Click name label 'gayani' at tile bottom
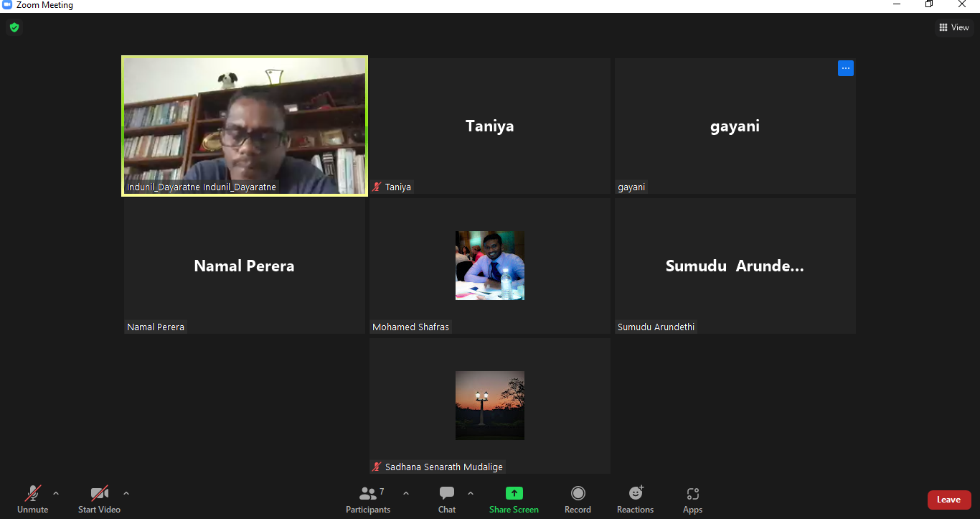 [x=631, y=187]
